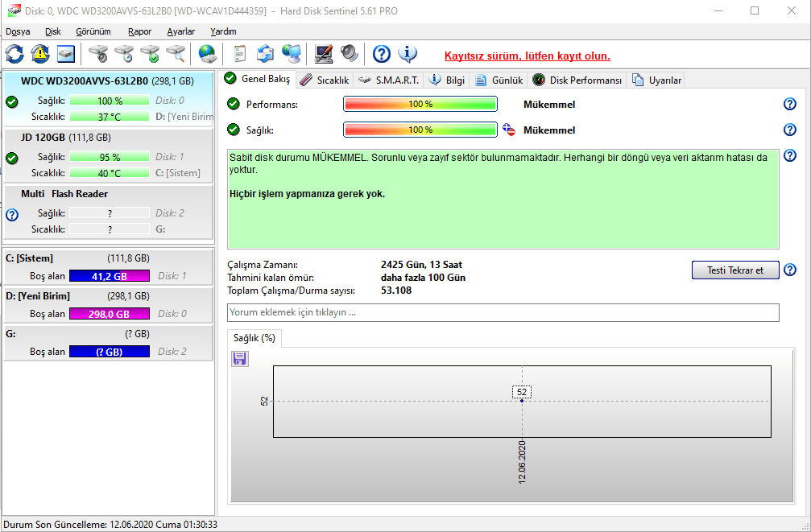The height and width of the screenshot is (532, 811).
Task: Click the (? GB) free space bar
Action: coord(110,352)
